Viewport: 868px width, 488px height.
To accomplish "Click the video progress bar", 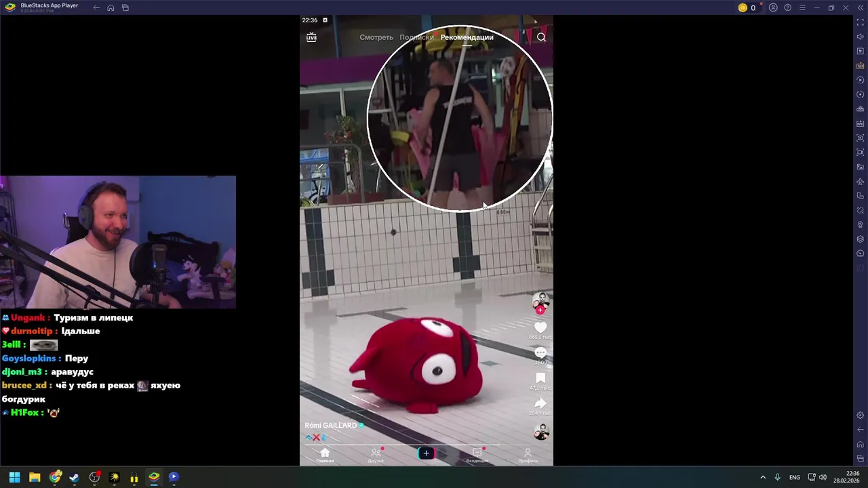I will pyautogui.click(x=427, y=445).
